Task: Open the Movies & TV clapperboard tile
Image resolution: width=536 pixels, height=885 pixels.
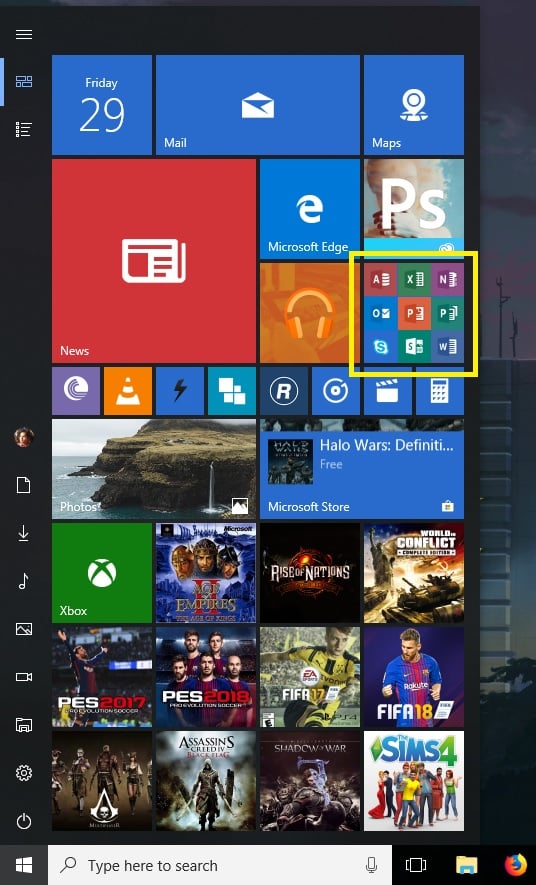Action: point(388,391)
